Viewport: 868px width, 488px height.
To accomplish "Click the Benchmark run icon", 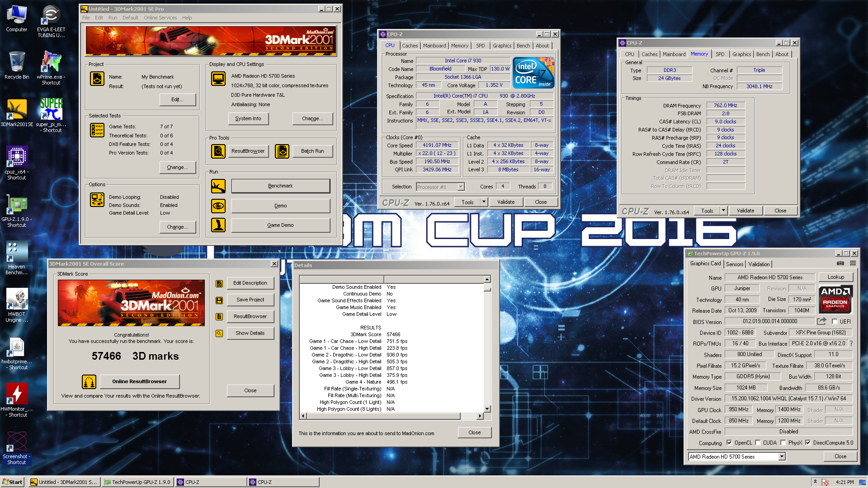I will coord(218,186).
